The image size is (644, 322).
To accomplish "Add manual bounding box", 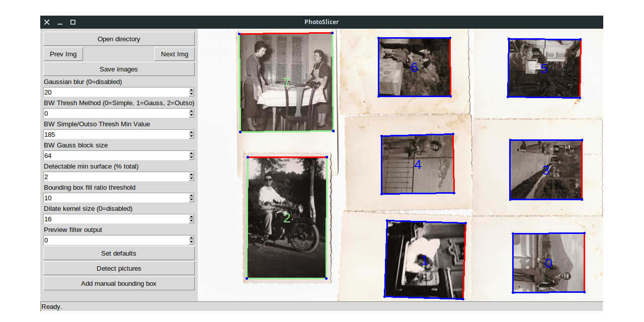I will [119, 283].
